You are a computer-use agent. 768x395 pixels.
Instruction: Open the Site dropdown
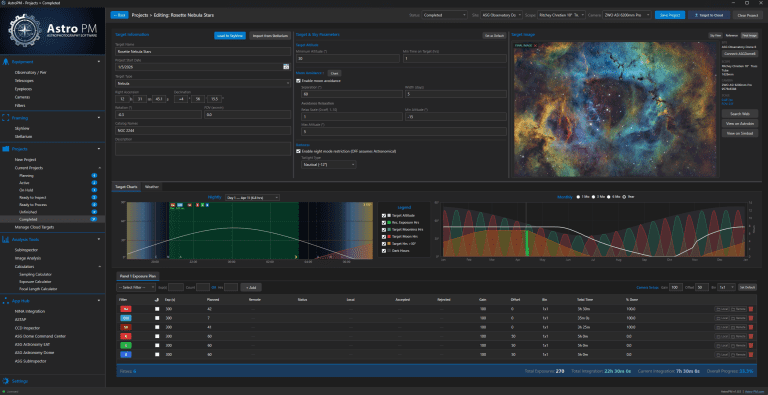pyautogui.click(x=501, y=15)
